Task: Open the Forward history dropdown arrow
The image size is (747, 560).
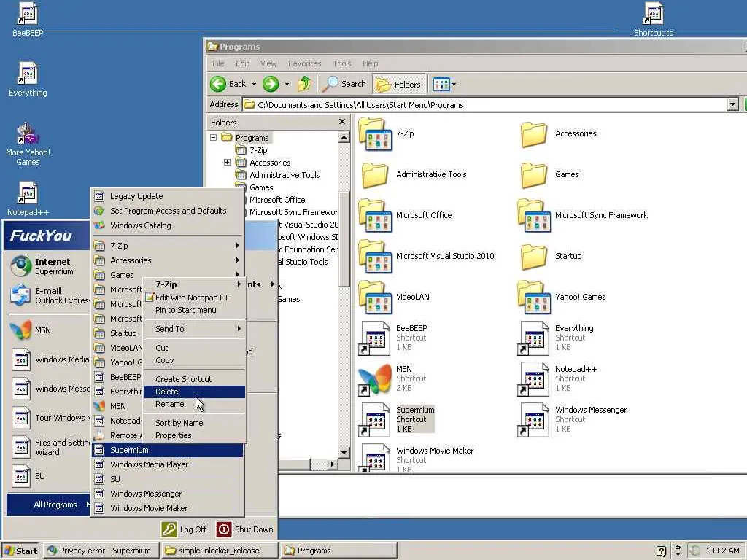Action: click(x=287, y=85)
